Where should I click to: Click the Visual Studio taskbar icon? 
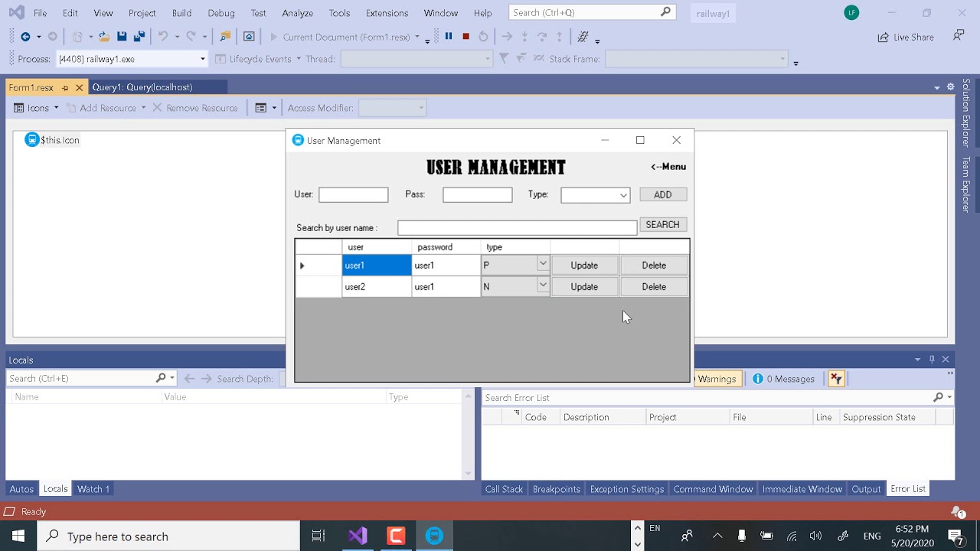[358, 536]
